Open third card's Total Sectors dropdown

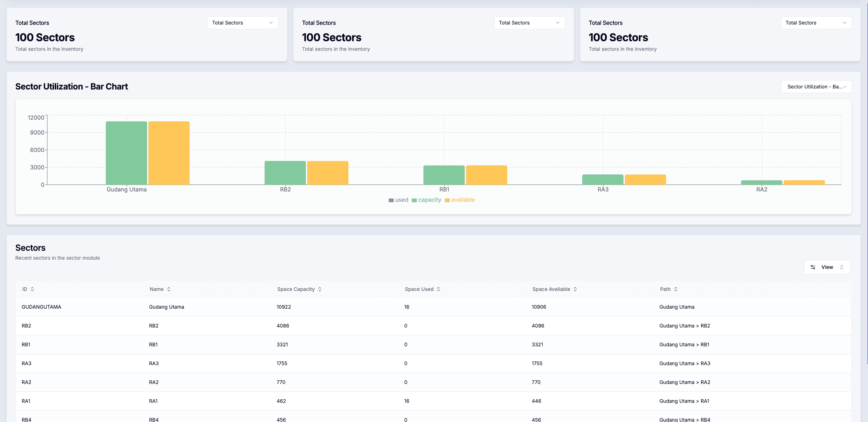click(x=816, y=23)
